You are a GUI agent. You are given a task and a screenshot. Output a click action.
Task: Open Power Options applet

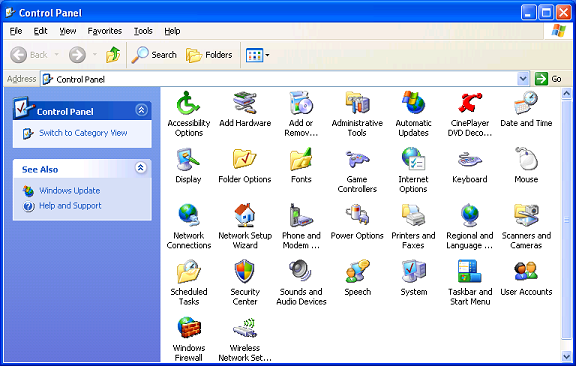[x=357, y=216]
